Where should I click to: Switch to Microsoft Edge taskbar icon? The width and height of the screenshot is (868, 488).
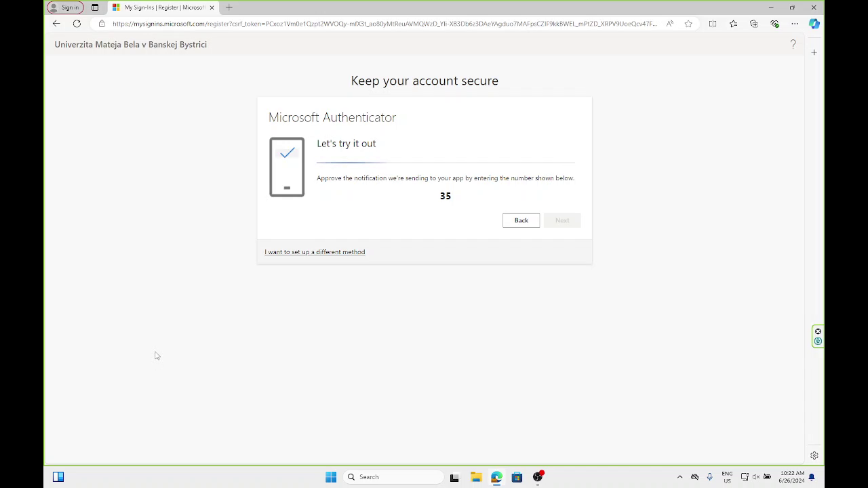[496, 477]
